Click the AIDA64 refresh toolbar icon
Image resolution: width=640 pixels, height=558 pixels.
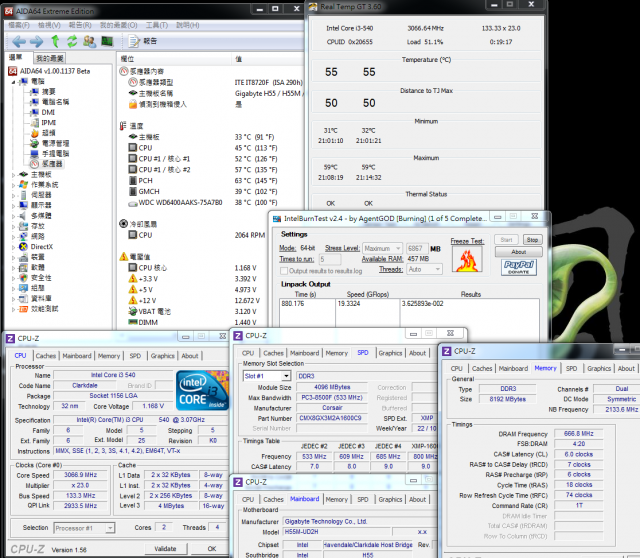[72, 41]
